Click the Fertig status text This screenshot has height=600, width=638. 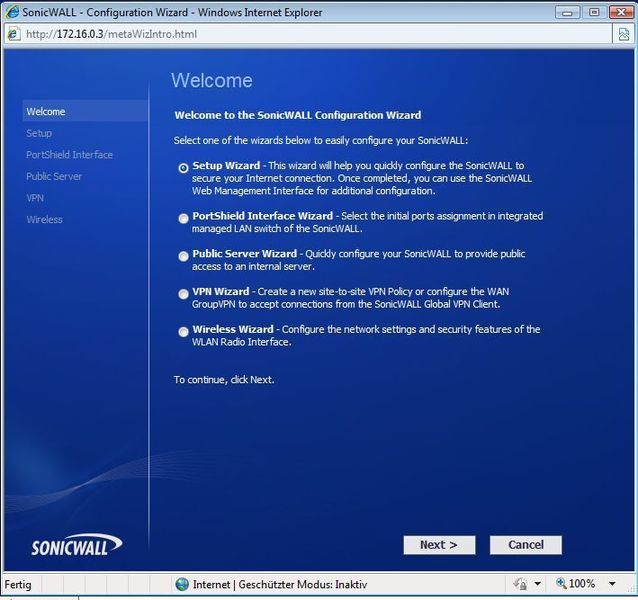point(18,585)
